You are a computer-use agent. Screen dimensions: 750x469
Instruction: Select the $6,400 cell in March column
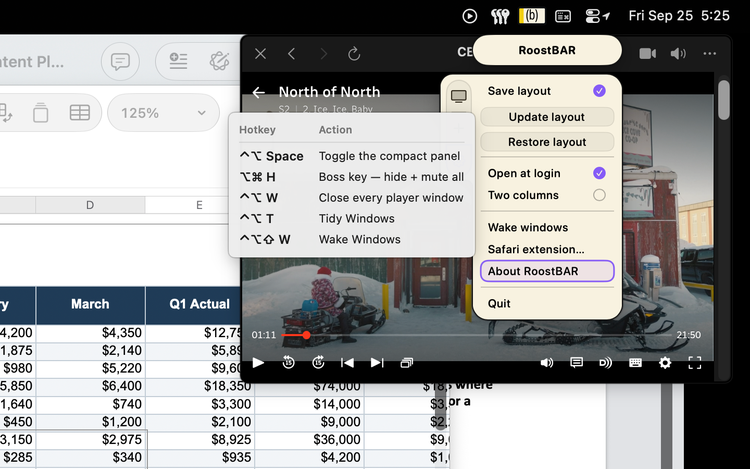point(90,386)
